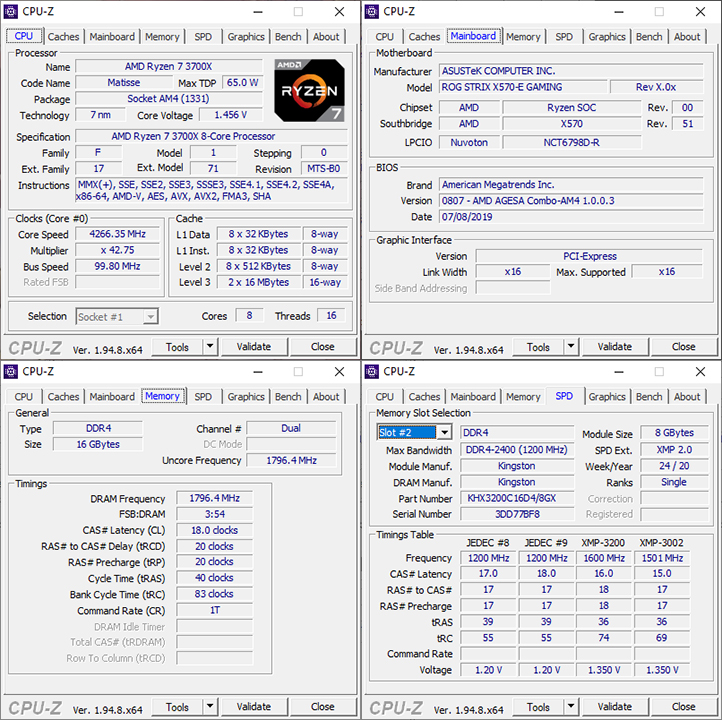Click the AMD Ryzen 7 logo image
This screenshot has height=720, width=722.
pyautogui.click(x=309, y=90)
